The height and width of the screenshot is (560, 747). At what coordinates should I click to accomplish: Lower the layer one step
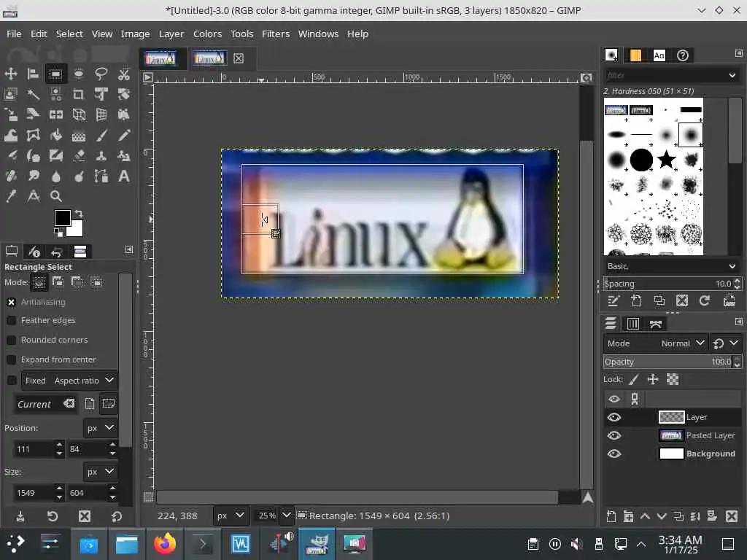click(662, 516)
